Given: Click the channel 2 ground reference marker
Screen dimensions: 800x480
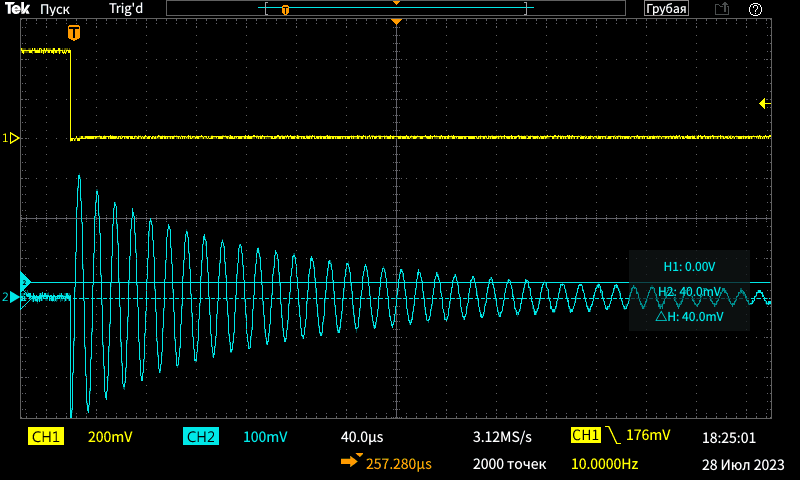Looking at the screenshot, I should tap(11, 297).
